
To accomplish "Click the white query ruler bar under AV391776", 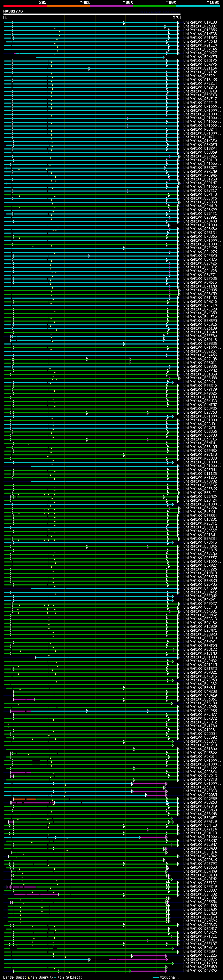I will [92, 15].
